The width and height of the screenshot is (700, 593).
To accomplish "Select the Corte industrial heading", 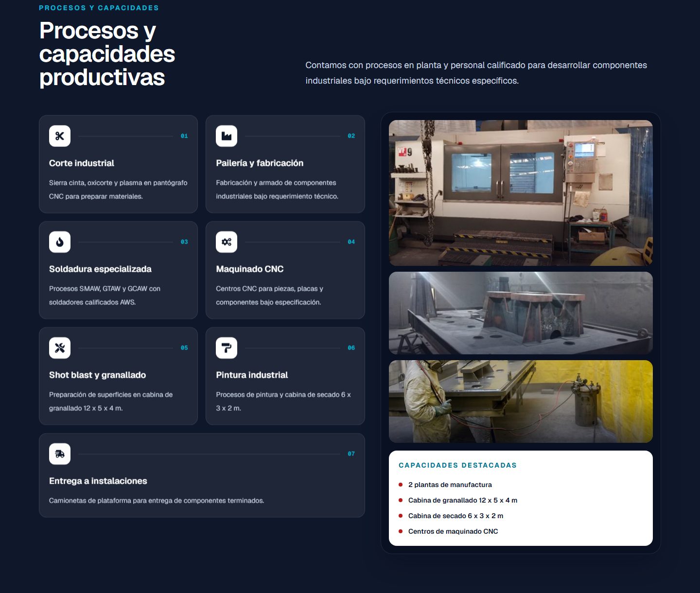I will pyautogui.click(x=82, y=163).
